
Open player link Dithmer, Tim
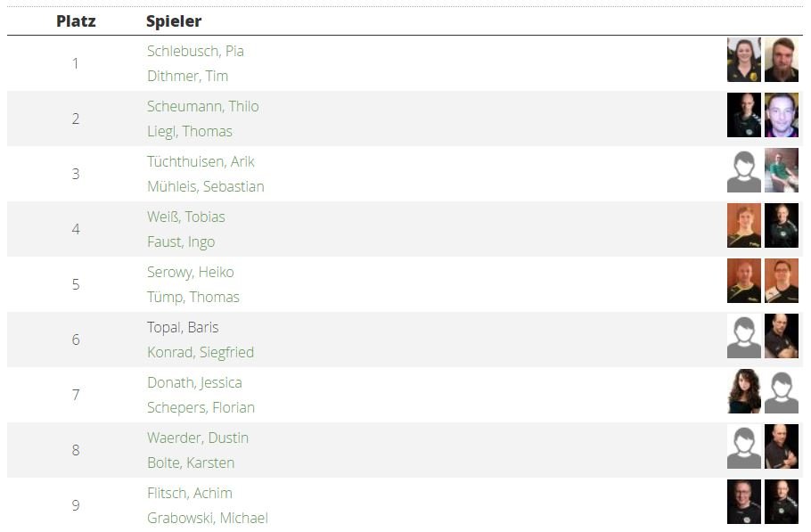pyautogui.click(x=187, y=76)
